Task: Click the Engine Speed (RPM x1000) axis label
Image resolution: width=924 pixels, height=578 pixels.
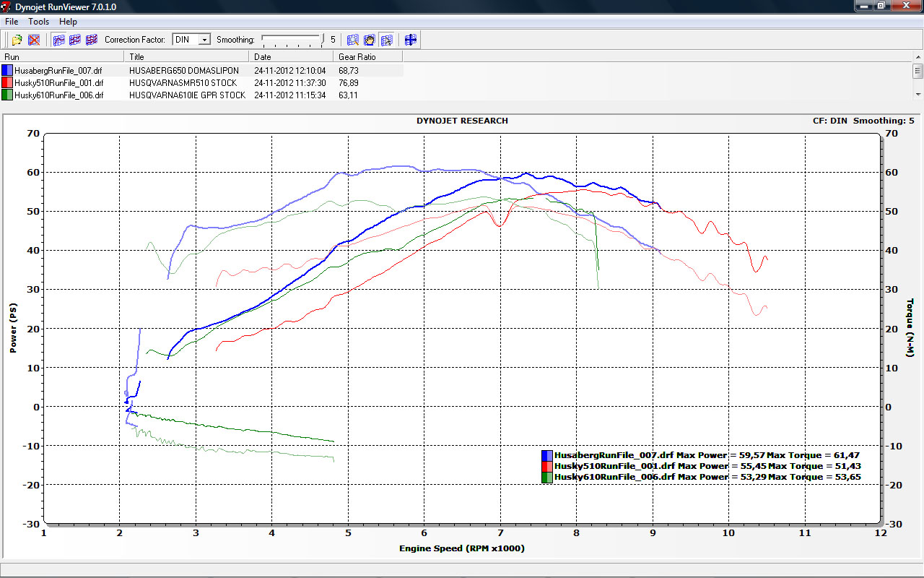Action: point(462,548)
